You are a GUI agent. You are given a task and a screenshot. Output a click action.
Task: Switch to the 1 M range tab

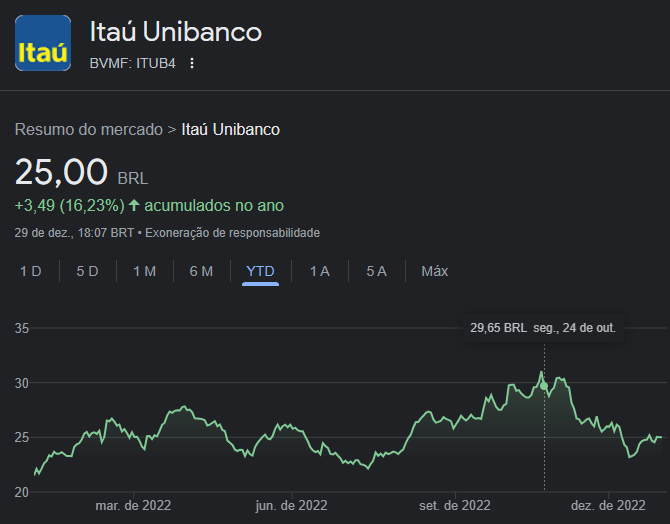coord(144,271)
